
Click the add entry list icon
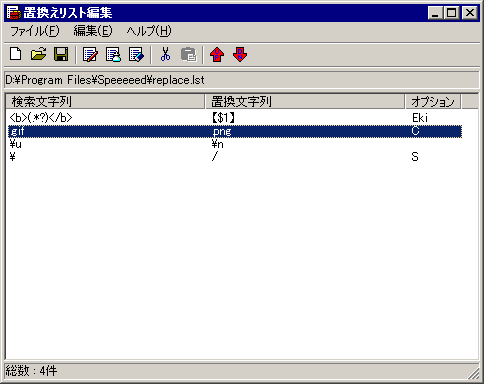pos(113,54)
